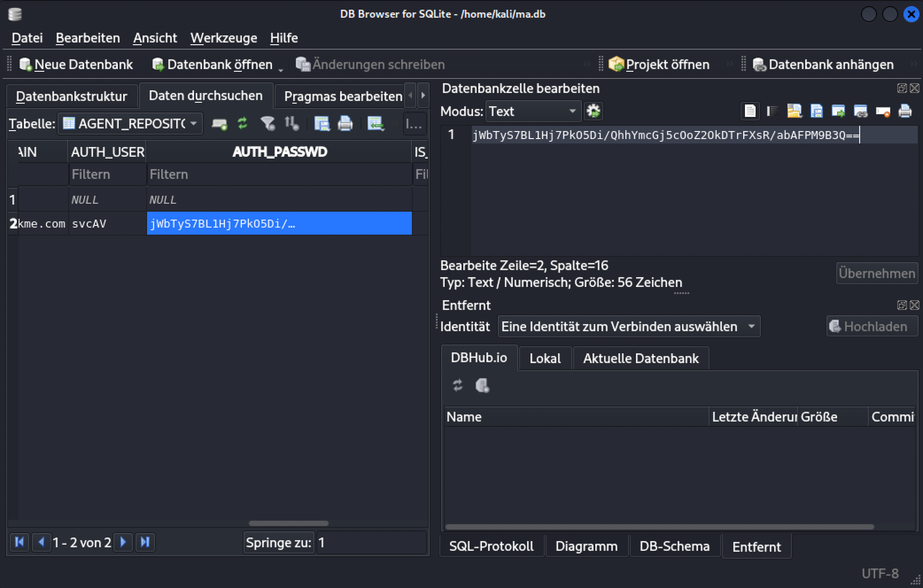Viewport: 923px width, 588px height.
Task: Click the auto-format indent icon in cell editor
Action: [772, 111]
